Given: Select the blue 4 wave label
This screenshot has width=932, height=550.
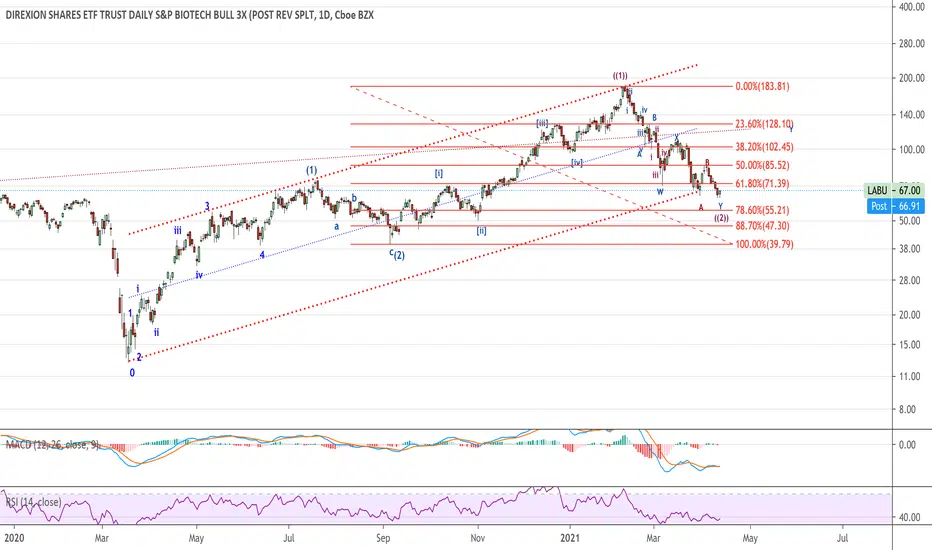Looking at the screenshot, I should 262,255.
